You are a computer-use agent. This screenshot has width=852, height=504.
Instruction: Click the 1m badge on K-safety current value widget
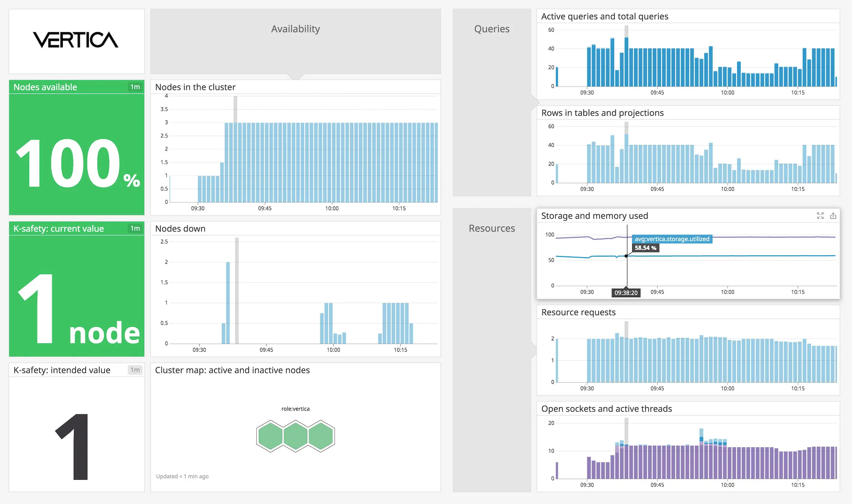click(x=136, y=228)
